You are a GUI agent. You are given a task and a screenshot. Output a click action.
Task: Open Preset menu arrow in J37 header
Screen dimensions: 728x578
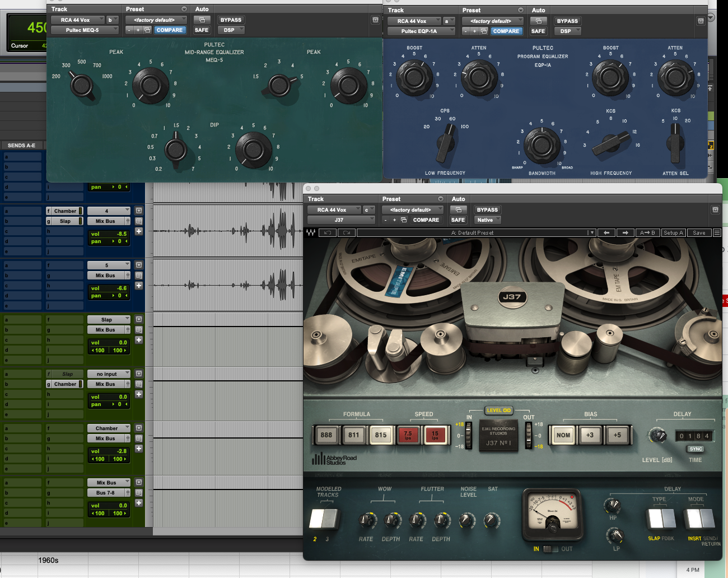(440, 199)
